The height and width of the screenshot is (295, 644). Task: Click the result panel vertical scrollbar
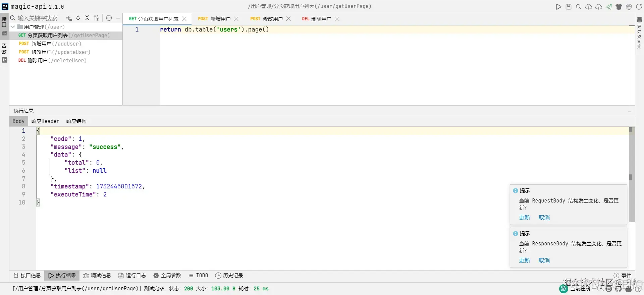[632, 174]
